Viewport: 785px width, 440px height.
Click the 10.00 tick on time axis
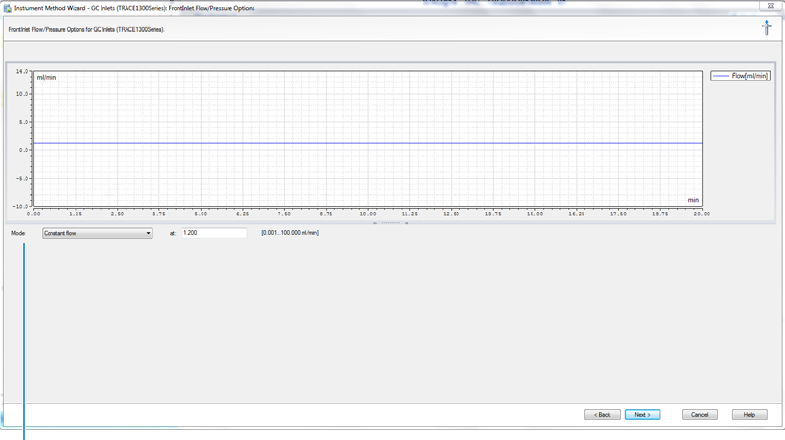pos(367,214)
